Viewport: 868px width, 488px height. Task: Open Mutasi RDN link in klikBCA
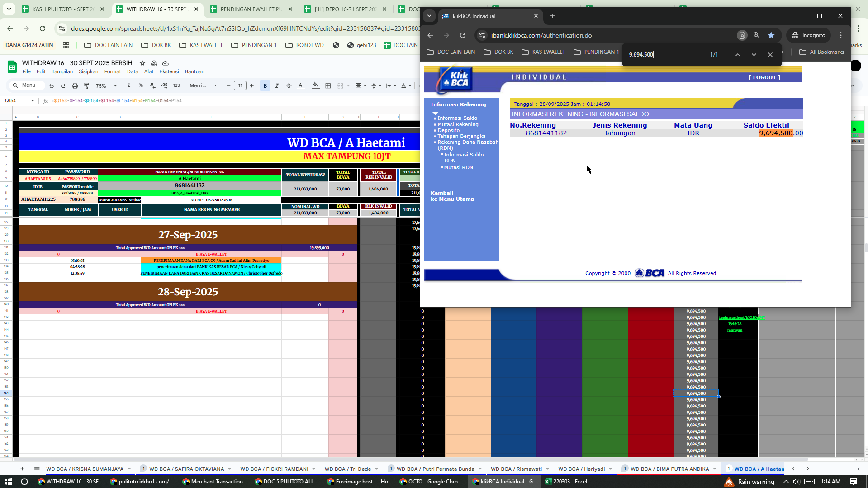tap(458, 167)
